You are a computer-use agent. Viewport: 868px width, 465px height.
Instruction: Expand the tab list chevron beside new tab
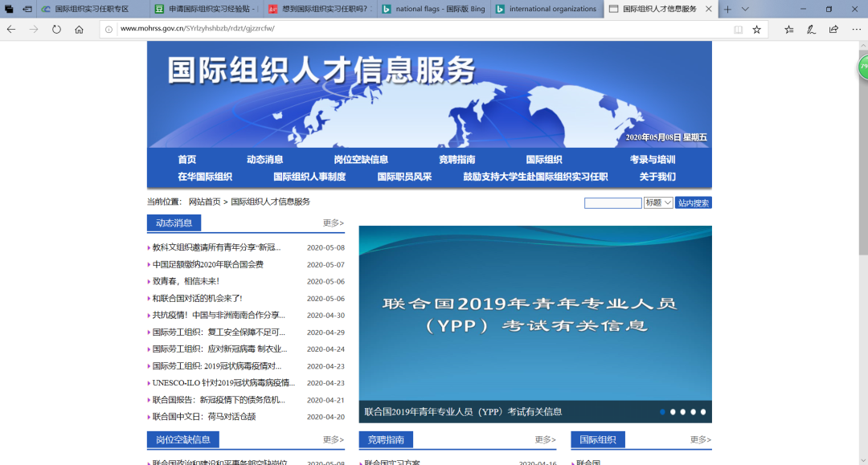tap(746, 9)
